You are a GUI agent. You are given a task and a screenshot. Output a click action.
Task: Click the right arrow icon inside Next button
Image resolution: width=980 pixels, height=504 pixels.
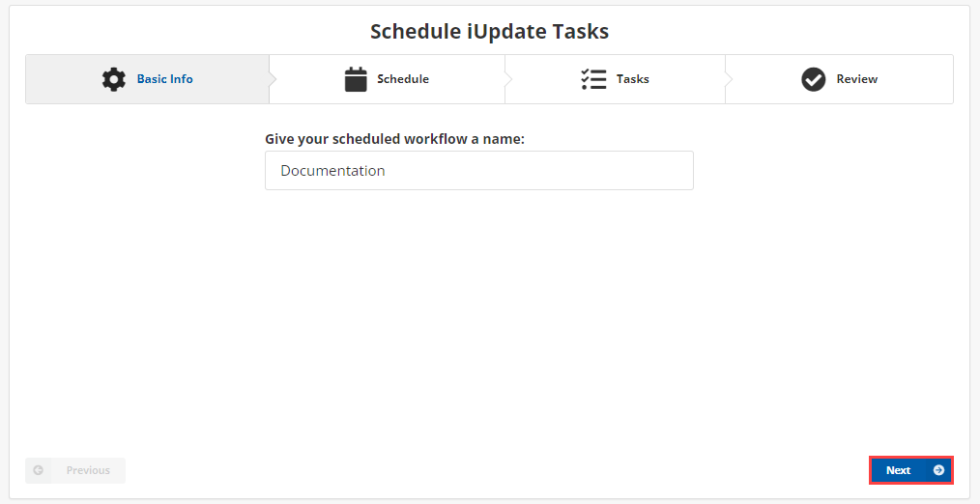938,470
